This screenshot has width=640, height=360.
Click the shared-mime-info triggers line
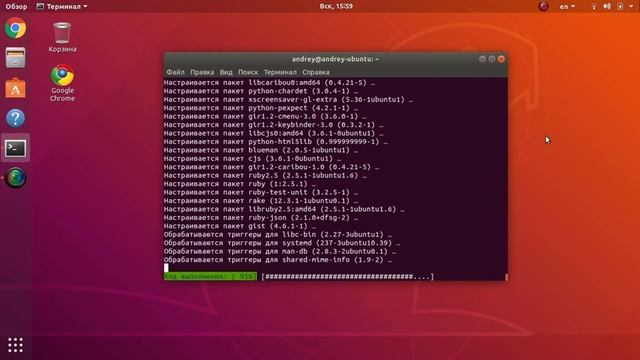click(x=278, y=260)
